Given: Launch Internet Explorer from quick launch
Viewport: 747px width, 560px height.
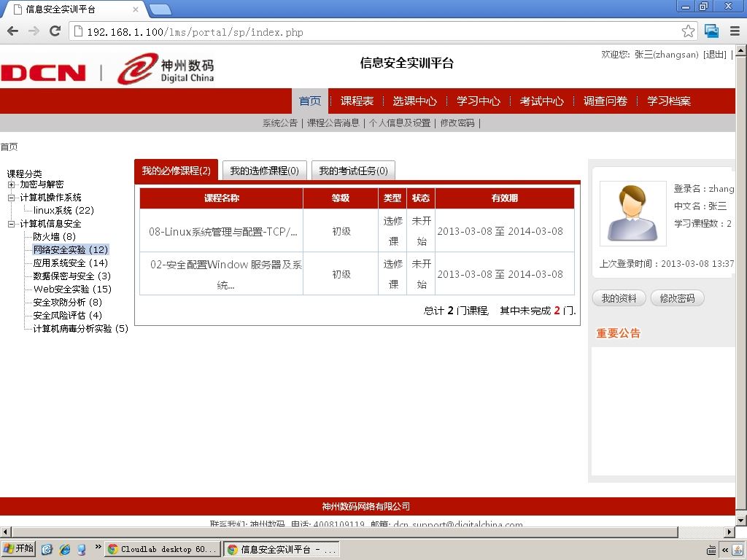Looking at the screenshot, I should click(x=64, y=550).
